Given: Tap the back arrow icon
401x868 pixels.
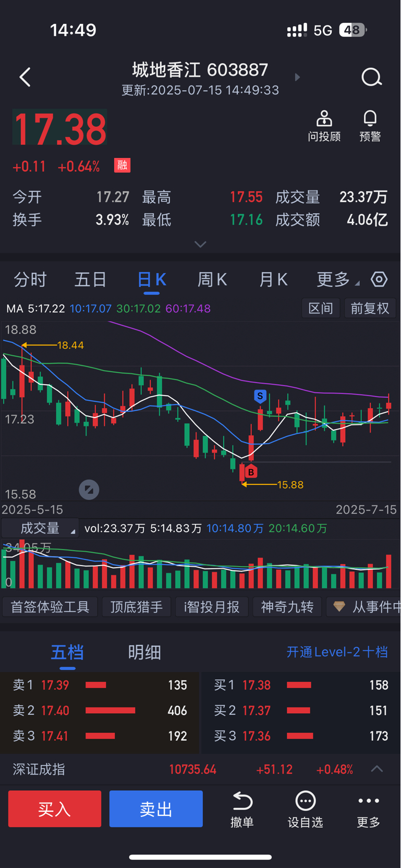Looking at the screenshot, I should pos(25,77).
